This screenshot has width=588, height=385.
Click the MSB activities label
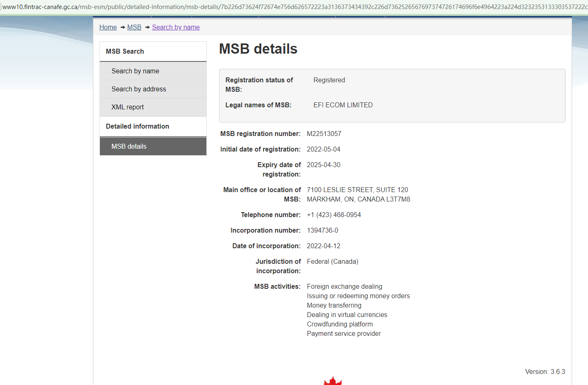point(278,286)
